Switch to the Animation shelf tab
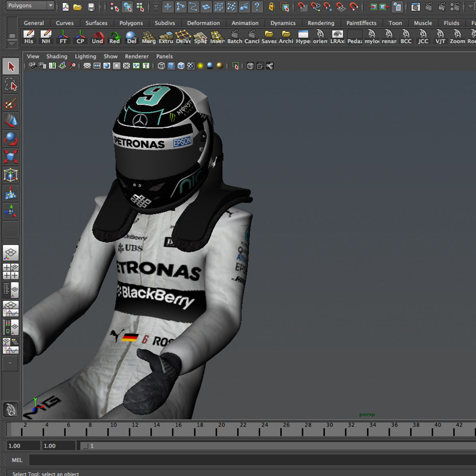Viewport: 476px width, 476px height. point(245,23)
